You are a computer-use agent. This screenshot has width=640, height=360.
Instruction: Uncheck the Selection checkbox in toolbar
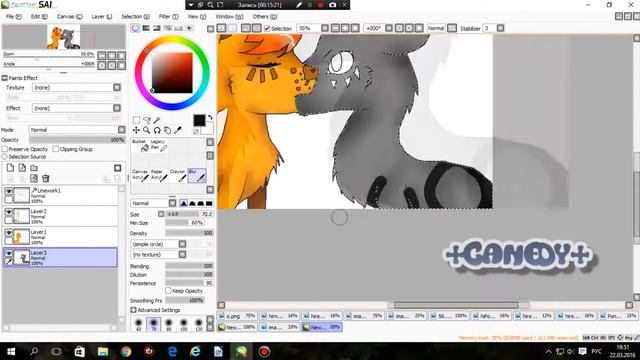[x=267, y=28]
